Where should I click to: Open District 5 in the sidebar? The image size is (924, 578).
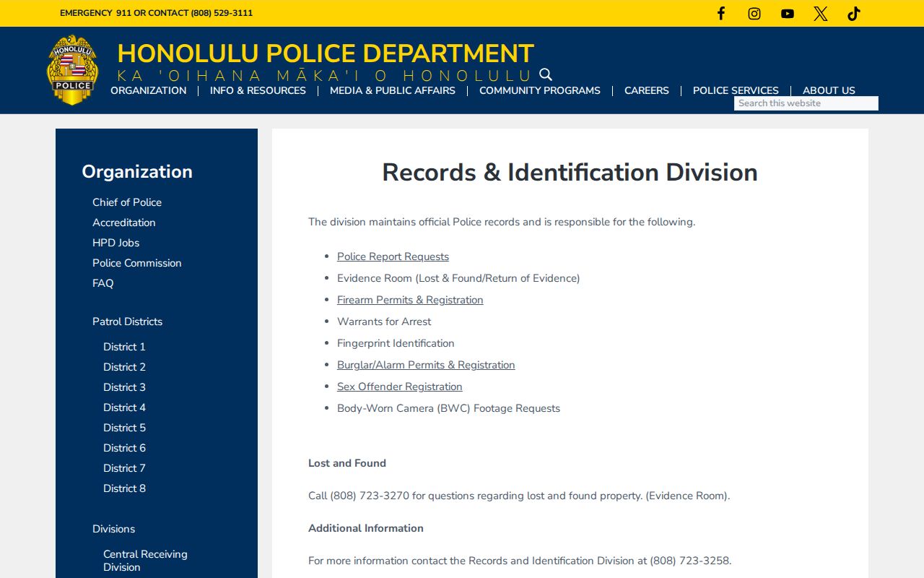point(124,428)
